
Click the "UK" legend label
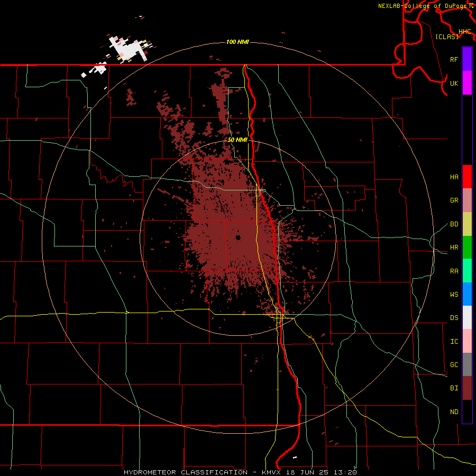[x=454, y=83]
